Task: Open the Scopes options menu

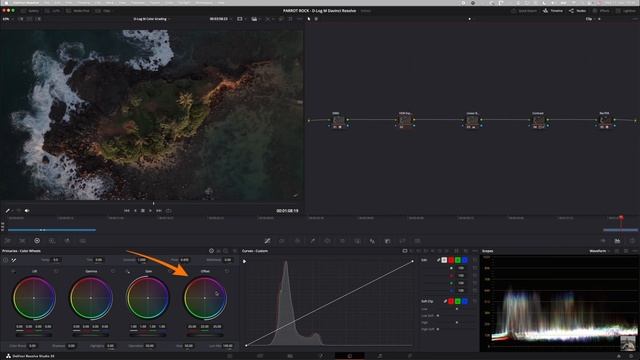Action: pos(635,251)
